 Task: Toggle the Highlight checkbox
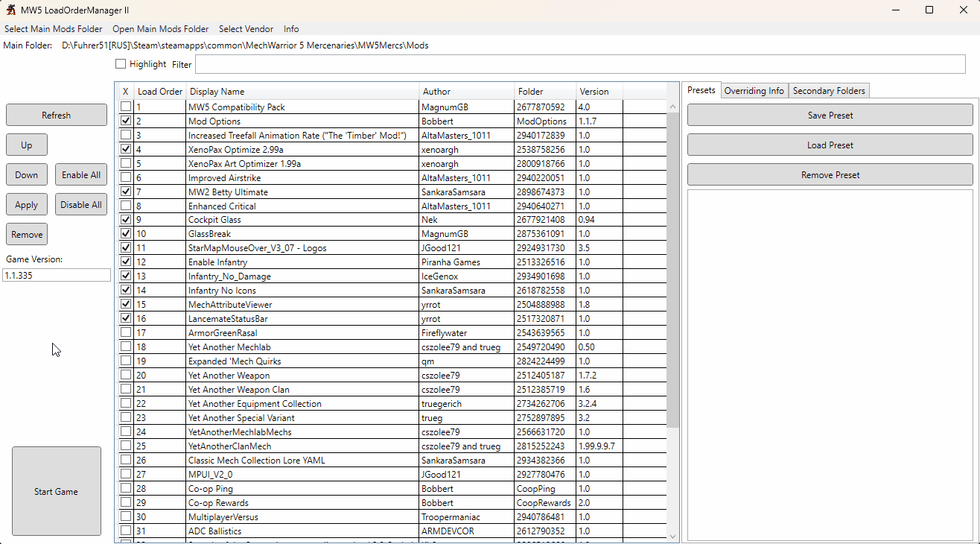(x=121, y=64)
